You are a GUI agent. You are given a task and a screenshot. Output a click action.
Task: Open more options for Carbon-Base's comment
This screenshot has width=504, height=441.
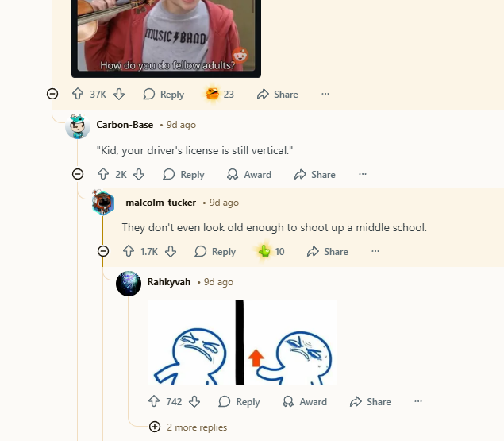click(x=363, y=174)
